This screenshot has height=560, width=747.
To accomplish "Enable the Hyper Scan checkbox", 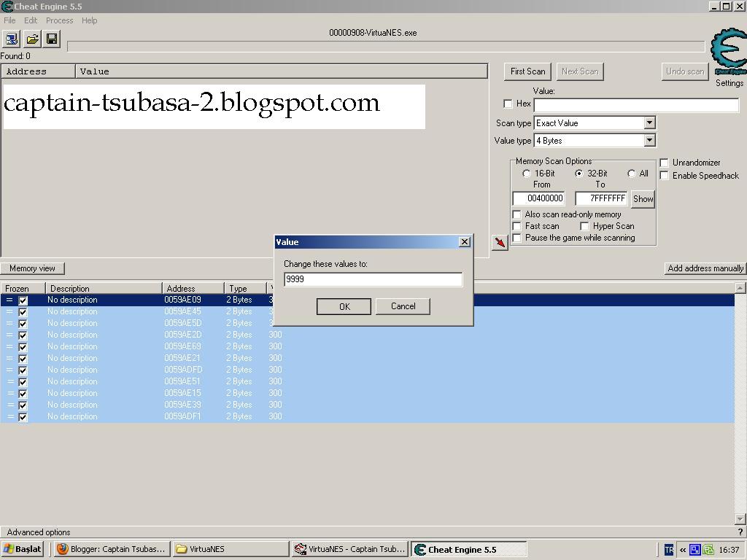I will pos(584,226).
